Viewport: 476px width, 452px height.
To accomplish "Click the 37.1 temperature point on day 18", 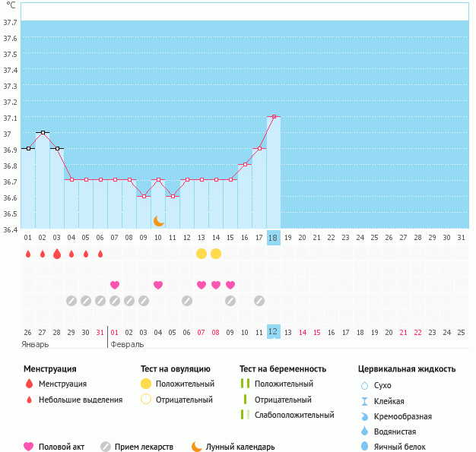I will (x=274, y=117).
